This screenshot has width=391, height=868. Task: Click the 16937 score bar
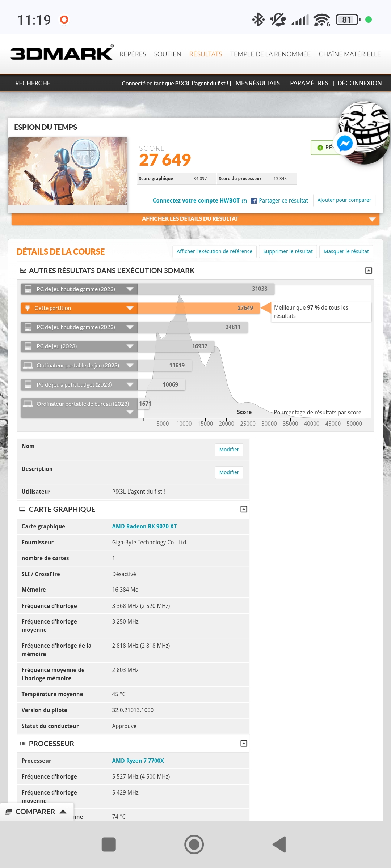[176, 346]
